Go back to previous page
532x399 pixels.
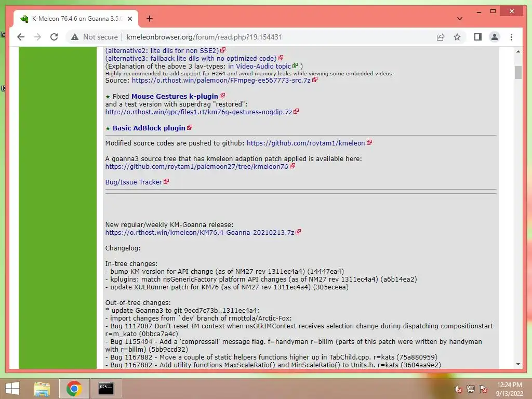[21, 37]
